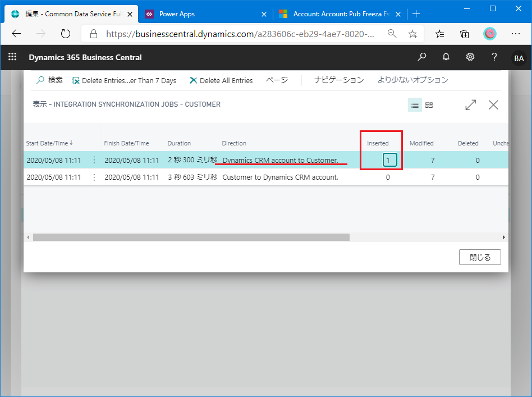Viewport: 532px width, 397px height.
Task: Click the search magnifier in Business Central header
Action: [422, 57]
